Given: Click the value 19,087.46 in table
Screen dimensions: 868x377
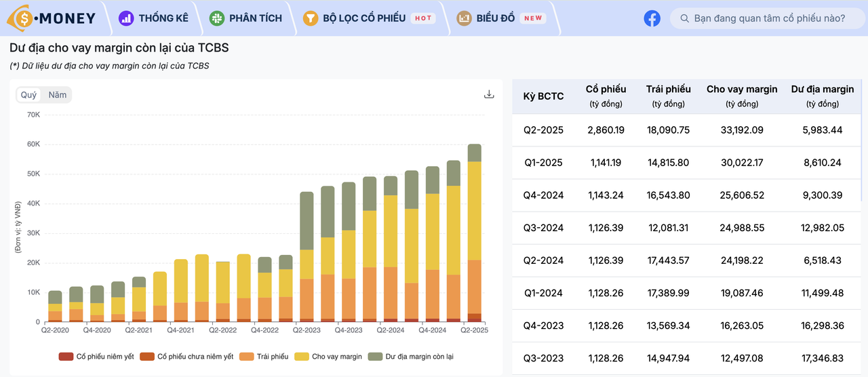Looking at the screenshot, I should click(742, 293).
